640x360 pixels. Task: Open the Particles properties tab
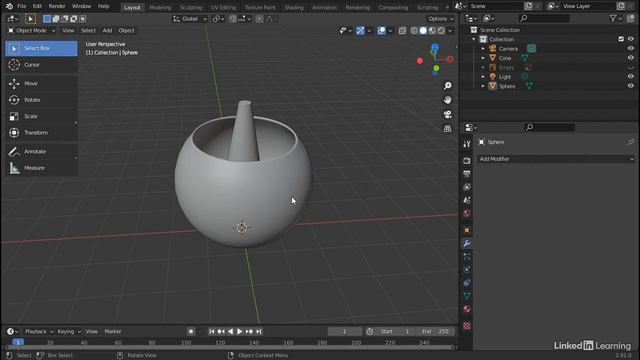pyautogui.click(x=467, y=257)
